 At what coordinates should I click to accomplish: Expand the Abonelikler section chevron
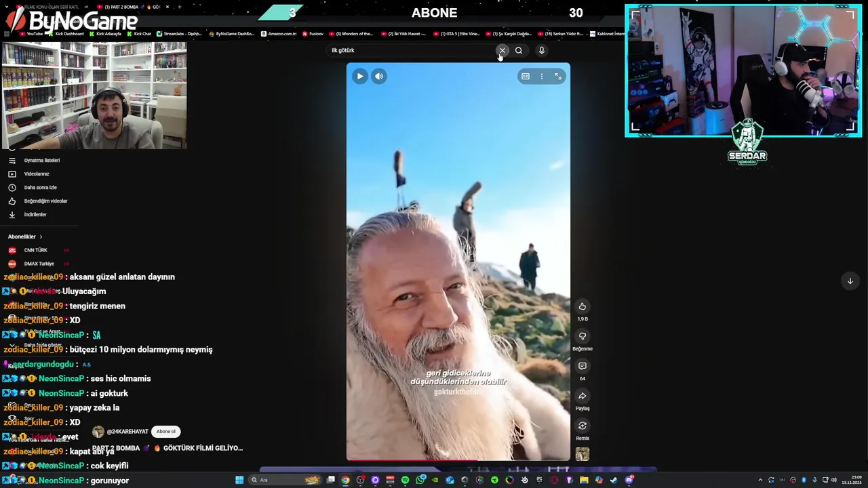[x=41, y=237]
